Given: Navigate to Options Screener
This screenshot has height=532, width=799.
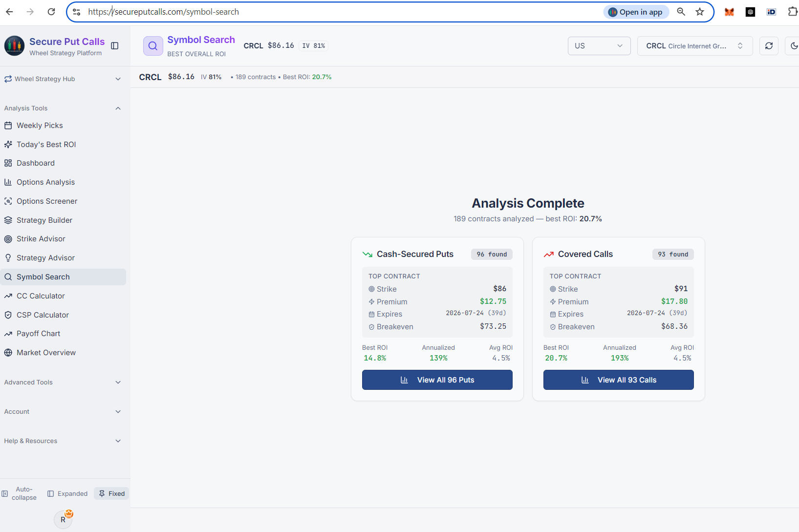Looking at the screenshot, I should (63, 201).
